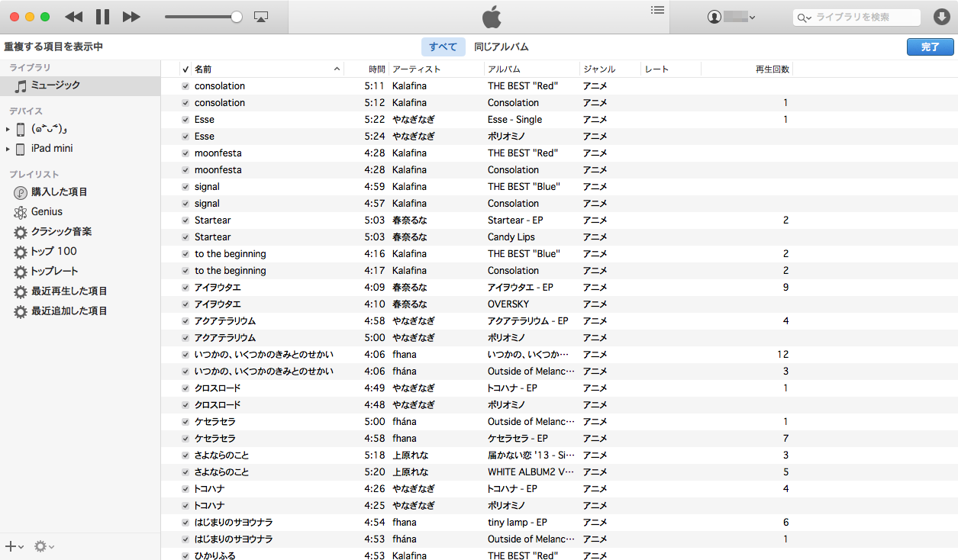This screenshot has width=958, height=560.
Task: Uncheck signal from THE BEST "Blue"
Action: (185, 187)
